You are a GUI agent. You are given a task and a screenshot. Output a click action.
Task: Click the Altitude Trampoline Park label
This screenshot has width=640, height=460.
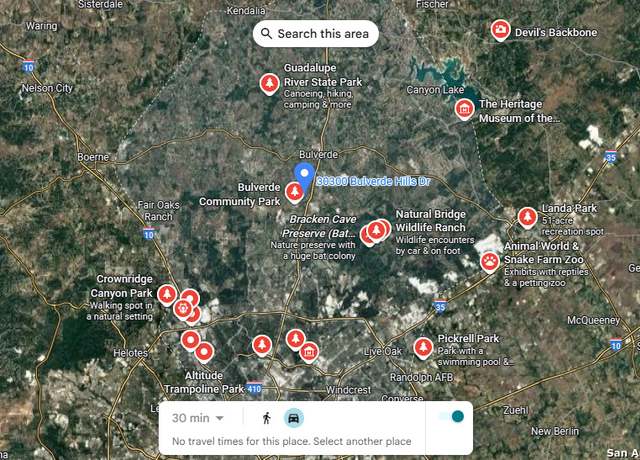(x=204, y=382)
